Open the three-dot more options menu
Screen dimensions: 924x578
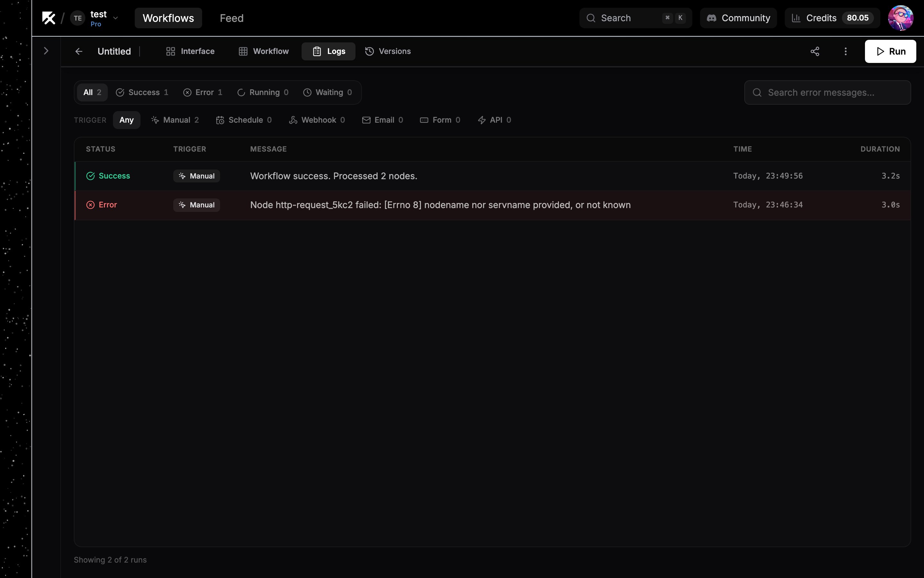[x=845, y=51]
